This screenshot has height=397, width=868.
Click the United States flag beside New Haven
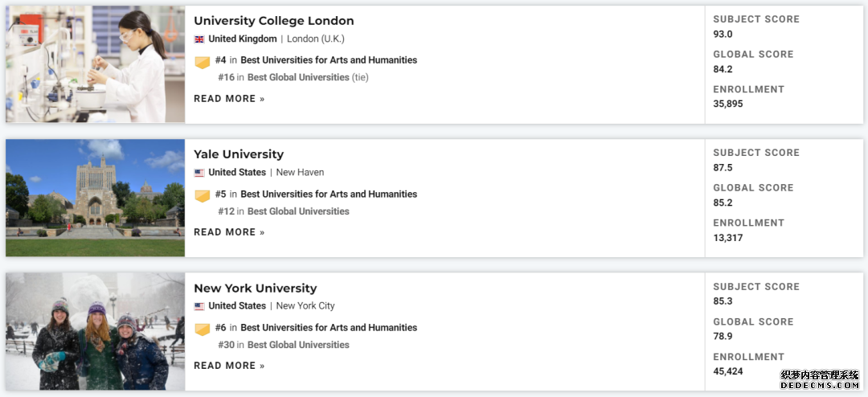[x=199, y=173]
